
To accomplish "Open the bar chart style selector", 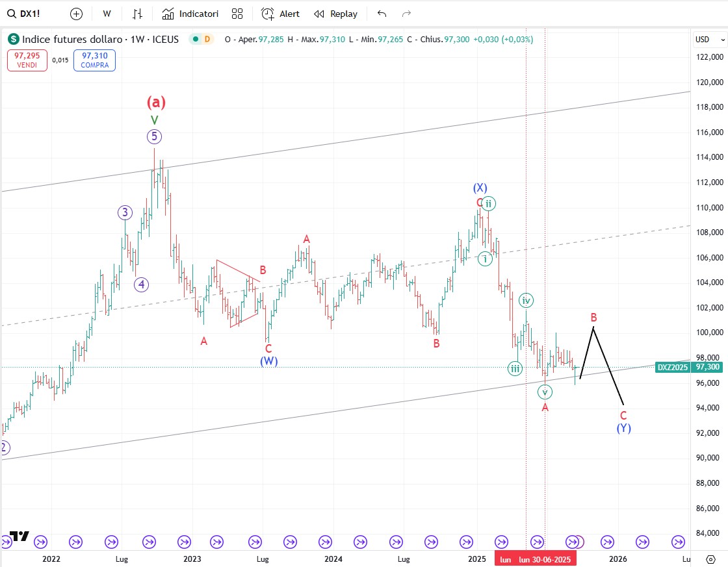I will [137, 14].
